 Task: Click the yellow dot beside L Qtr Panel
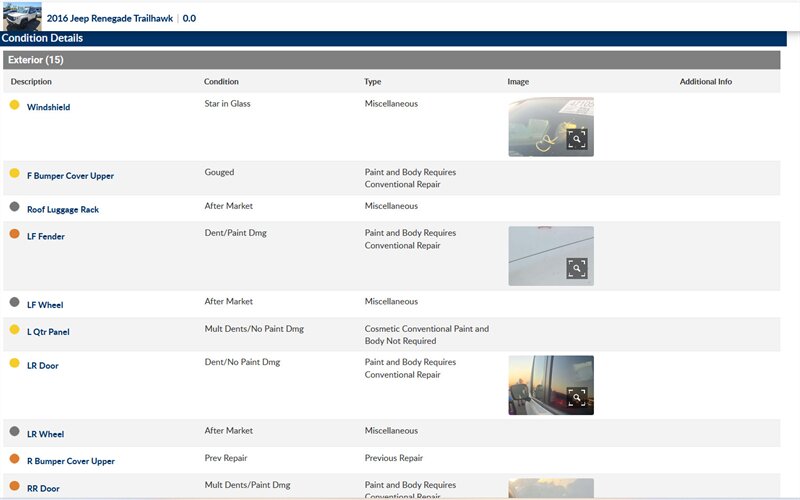(14, 329)
